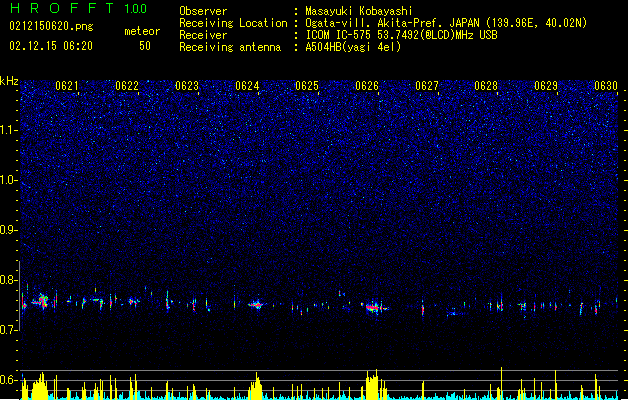Click the 0629 time marker
The width and height of the screenshot is (629, 400).
[546, 86]
